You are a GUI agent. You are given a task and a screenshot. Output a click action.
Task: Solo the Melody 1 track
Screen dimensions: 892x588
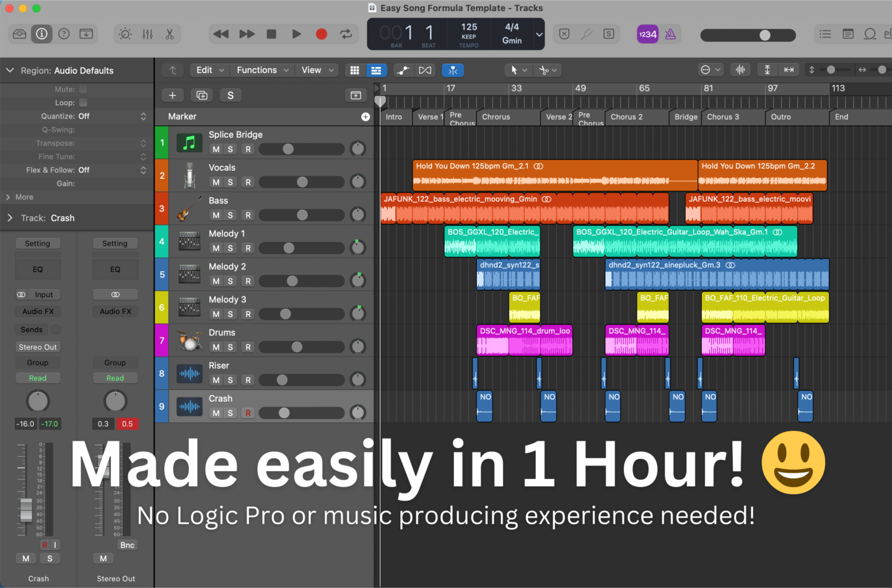[230, 248]
